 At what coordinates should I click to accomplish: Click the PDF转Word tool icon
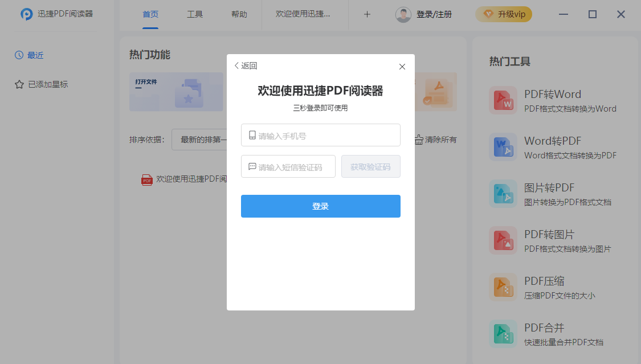coord(503,100)
